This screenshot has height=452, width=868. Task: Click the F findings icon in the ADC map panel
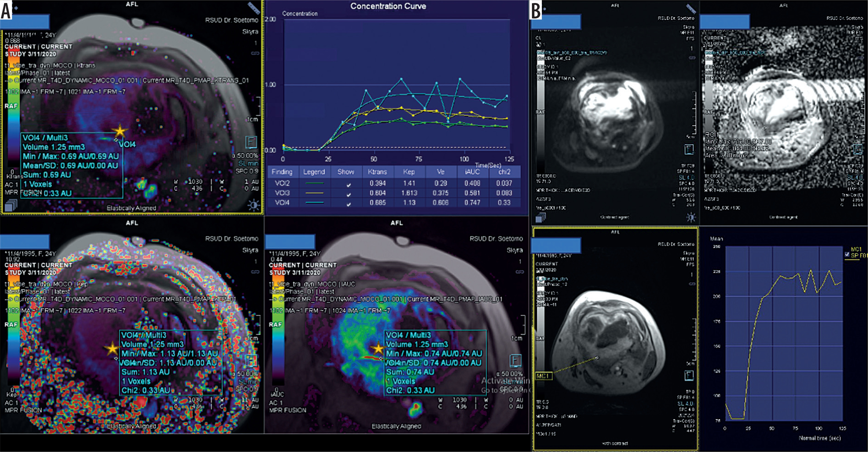click(858, 149)
